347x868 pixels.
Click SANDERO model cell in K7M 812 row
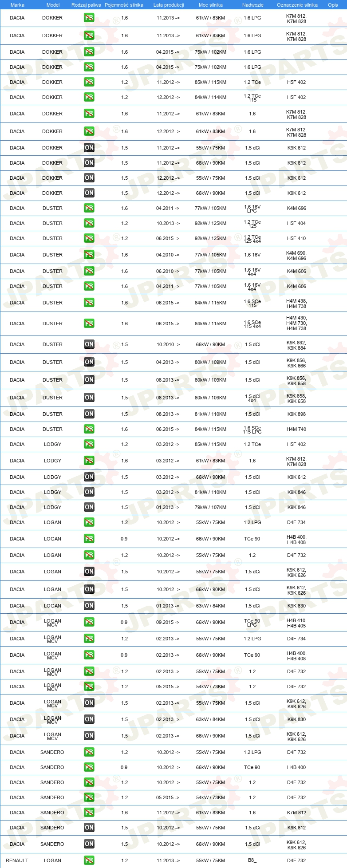click(52, 813)
